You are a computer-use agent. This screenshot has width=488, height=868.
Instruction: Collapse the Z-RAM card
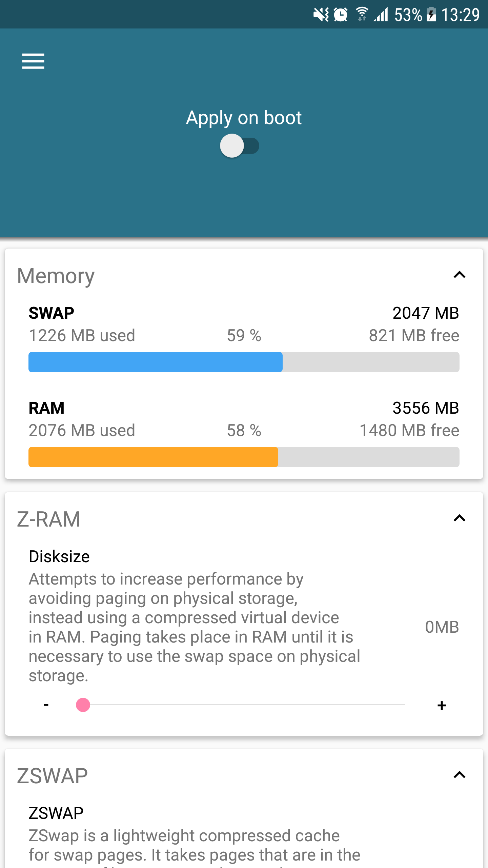tap(460, 518)
